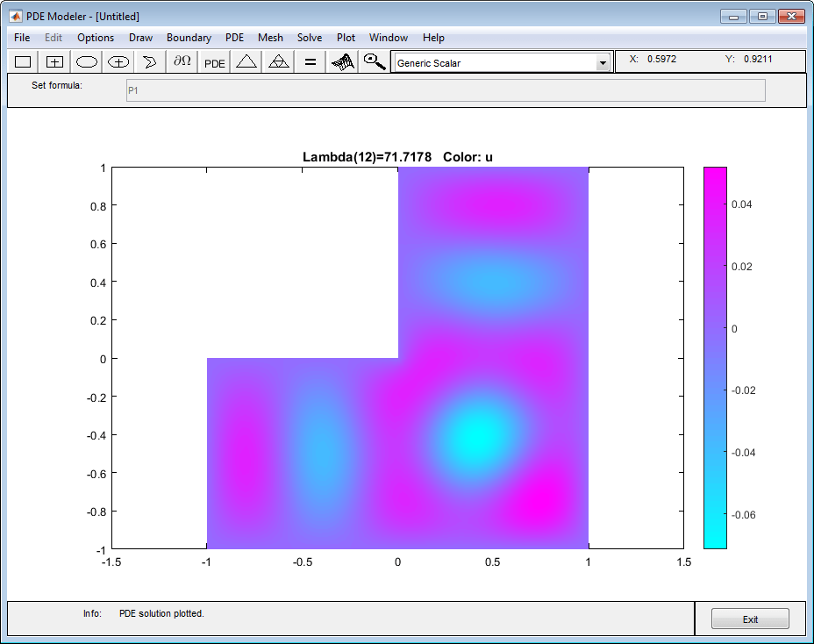Open PDE specification toolbar button
This screenshot has height=644, width=814.
click(214, 61)
